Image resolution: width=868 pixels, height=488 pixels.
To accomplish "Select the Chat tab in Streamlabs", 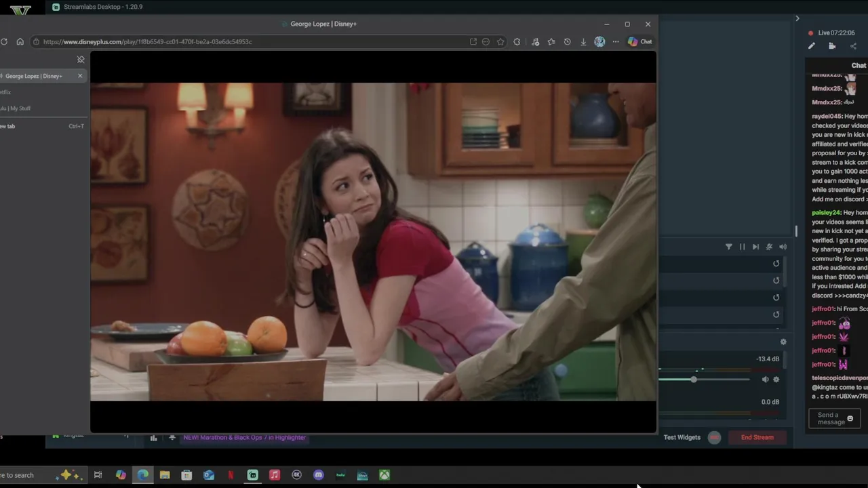I will point(859,66).
